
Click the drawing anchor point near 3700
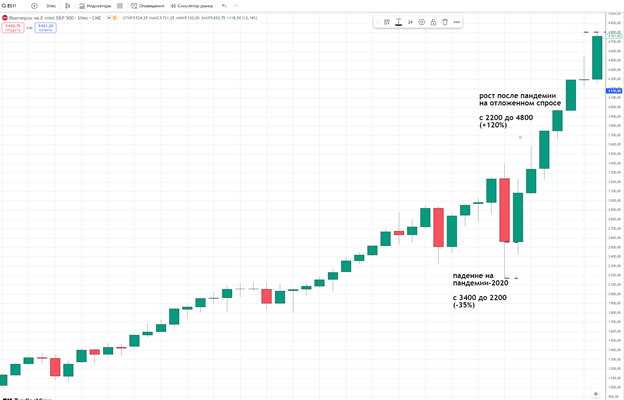pyautogui.click(x=520, y=137)
